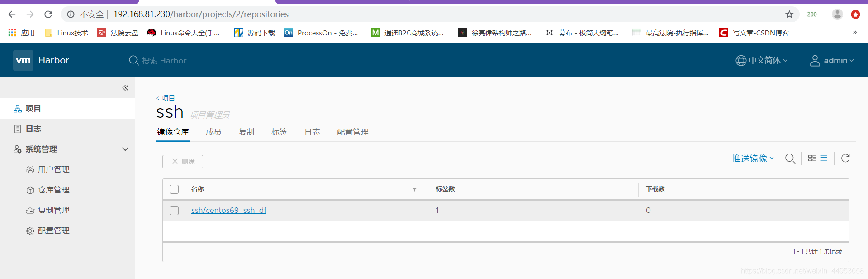
Task: Sort by the 下载数 column header
Action: (x=655, y=189)
